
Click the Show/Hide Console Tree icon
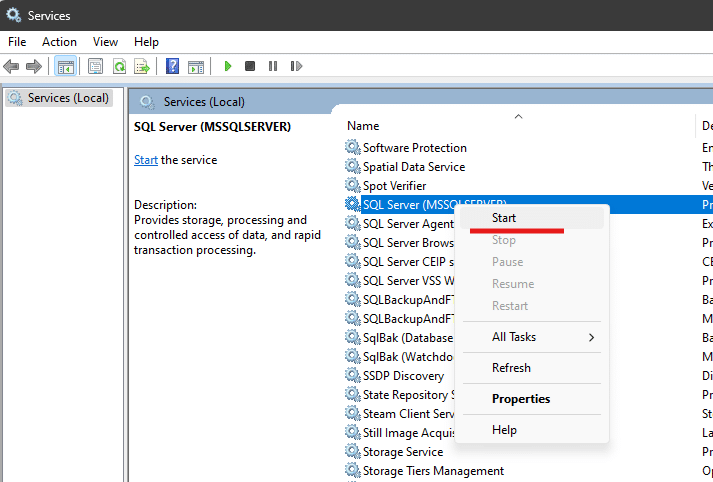click(65, 67)
